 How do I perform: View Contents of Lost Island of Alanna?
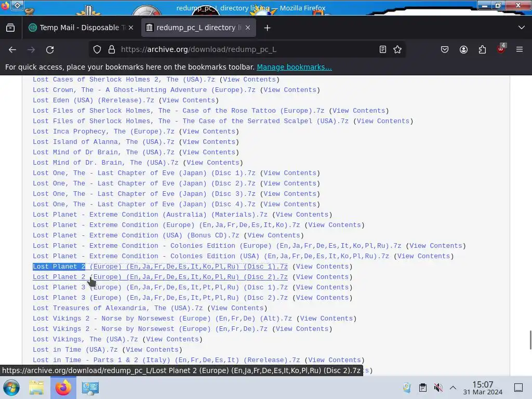tap(209, 142)
